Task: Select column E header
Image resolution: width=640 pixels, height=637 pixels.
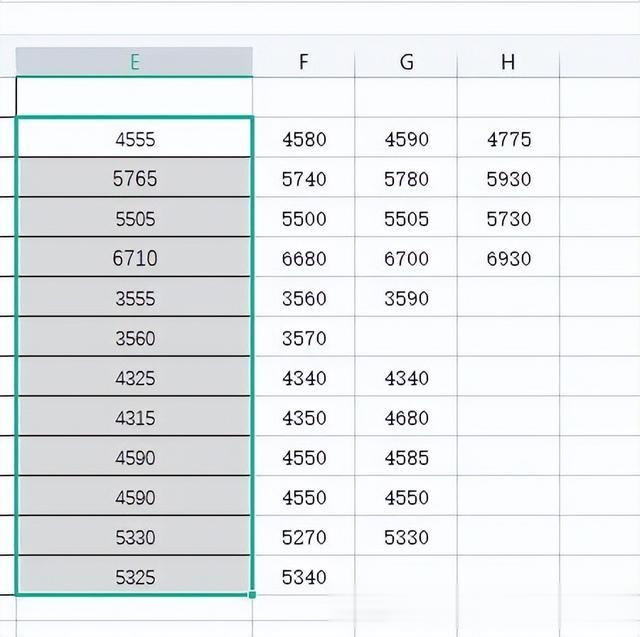Action: click(x=134, y=62)
